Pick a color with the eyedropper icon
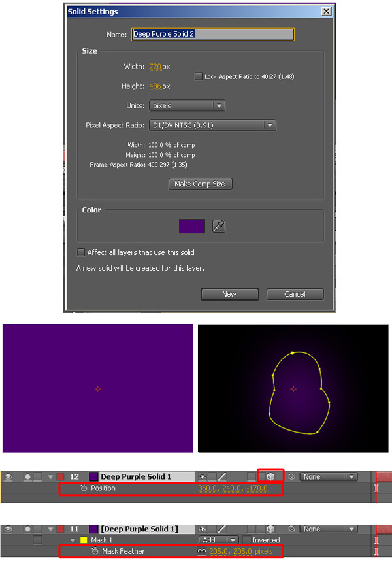The width and height of the screenshot is (392, 566). [219, 226]
